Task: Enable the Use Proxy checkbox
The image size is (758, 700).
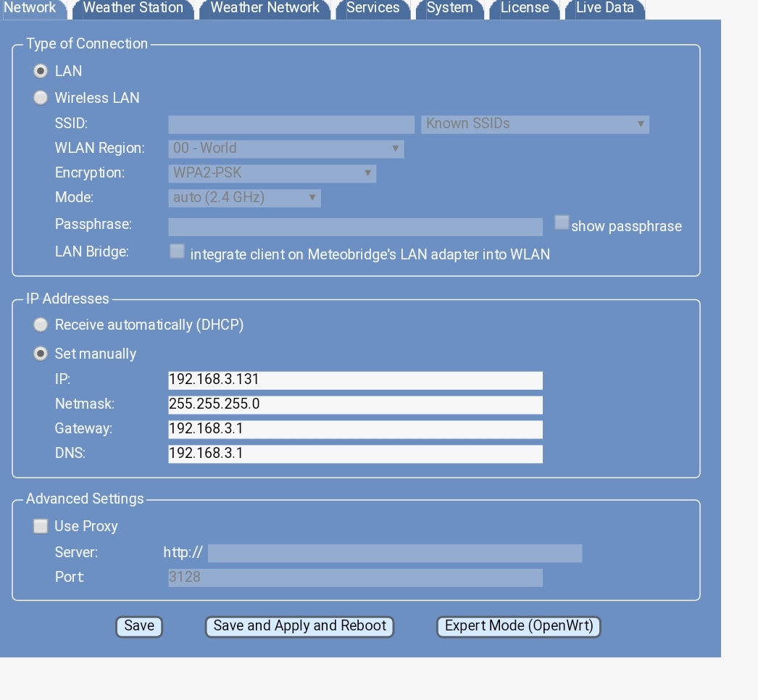Action: [x=41, y=526]
